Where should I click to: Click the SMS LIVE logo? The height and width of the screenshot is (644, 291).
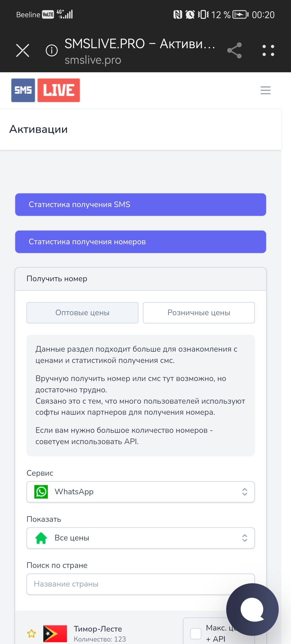pyautogui.click(x=46, y=90)
